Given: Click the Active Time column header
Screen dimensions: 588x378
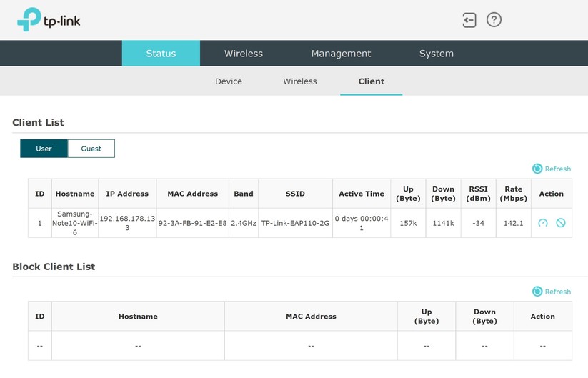Looking at the screenshot, I should (x=362, y=194).
